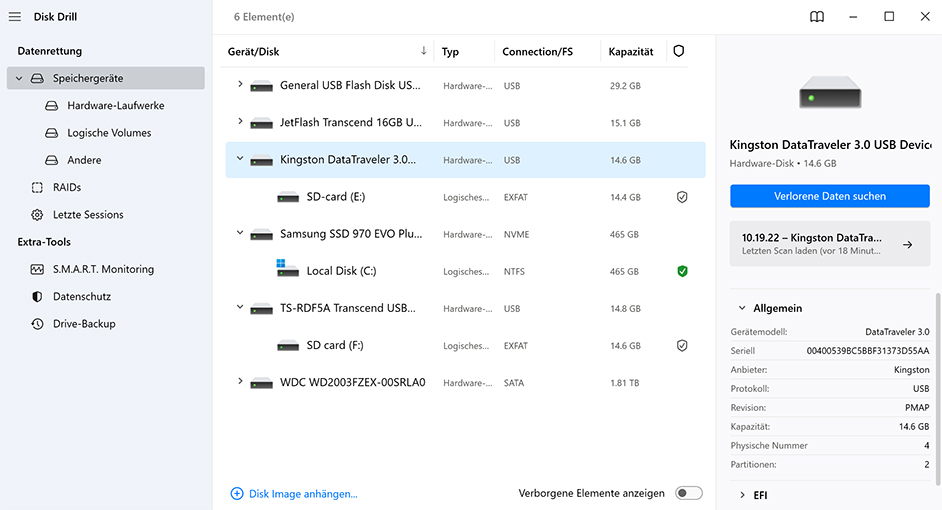
Task: Expand JetFlash Transcend 16GB row
Action: point(240,121)
